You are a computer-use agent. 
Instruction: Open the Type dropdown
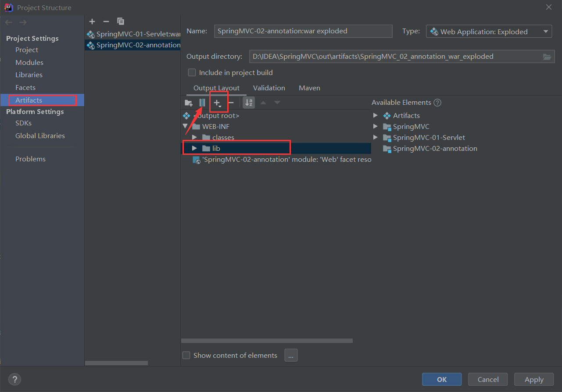point(489,32)
